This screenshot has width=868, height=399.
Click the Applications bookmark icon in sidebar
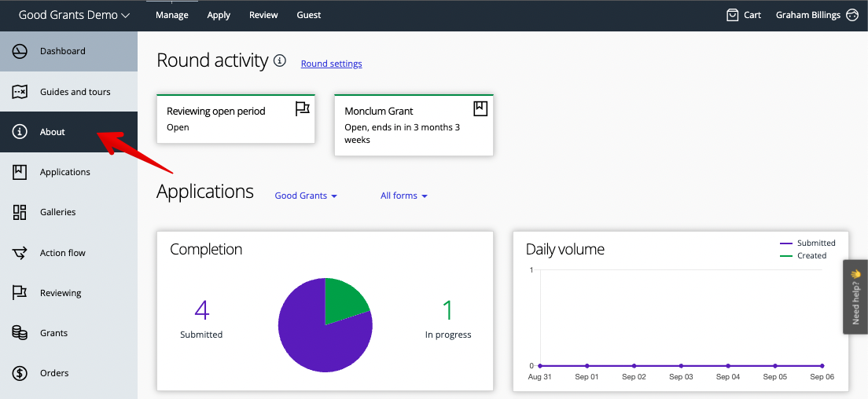(20, 172)
